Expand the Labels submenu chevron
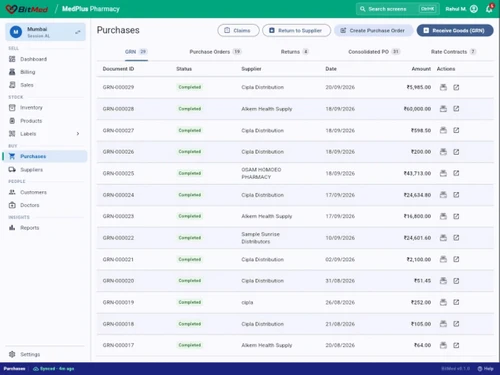This screenshot has width=500, height=375. [78, 134]
